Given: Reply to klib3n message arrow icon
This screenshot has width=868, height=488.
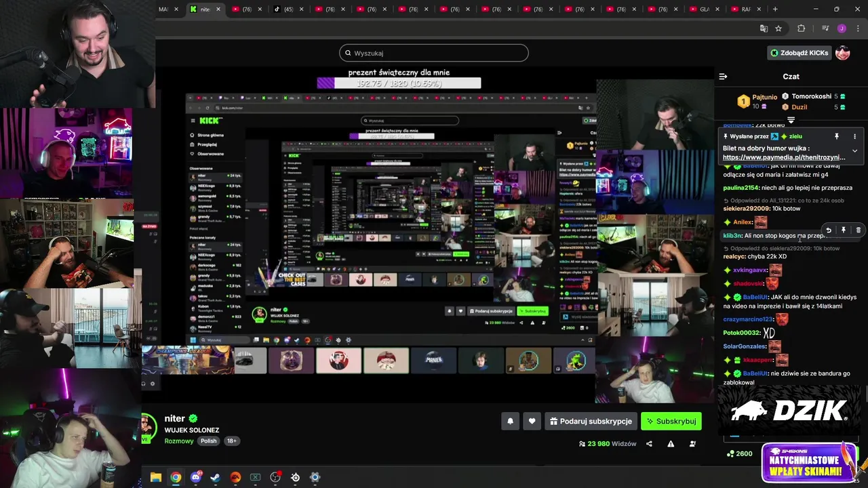Looking at the screenshot, I should click(x=829, y=230).
